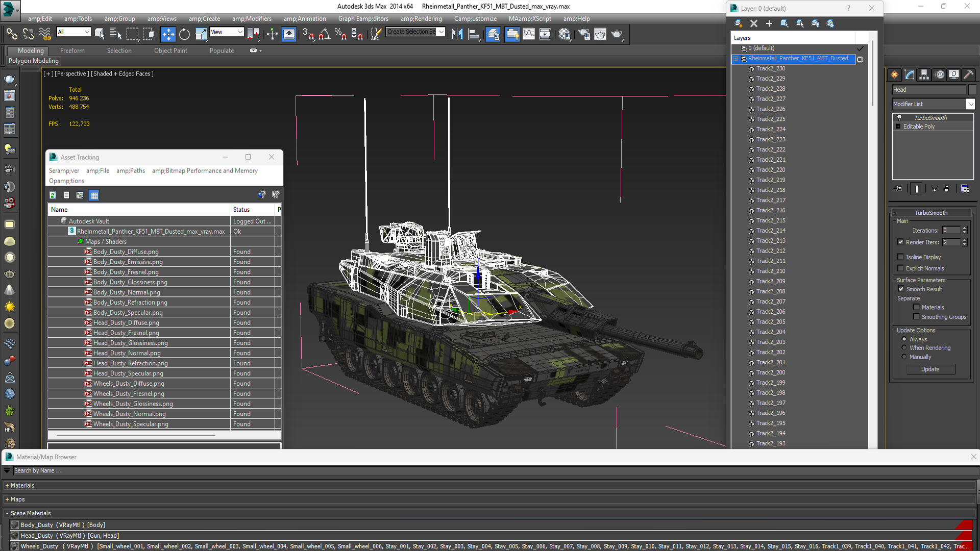Click the TurboSmooth Update button
This screenshot has height=551, width=980.
click(930, 369)
